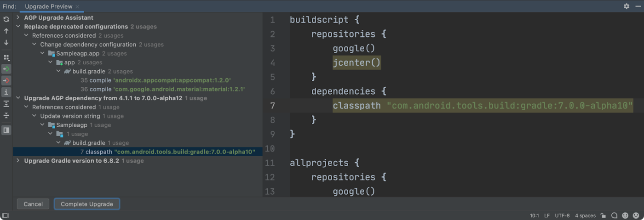Click 'allprojects {' in the code preview
This screenshot has height=220, width=644.
(324, 163)
